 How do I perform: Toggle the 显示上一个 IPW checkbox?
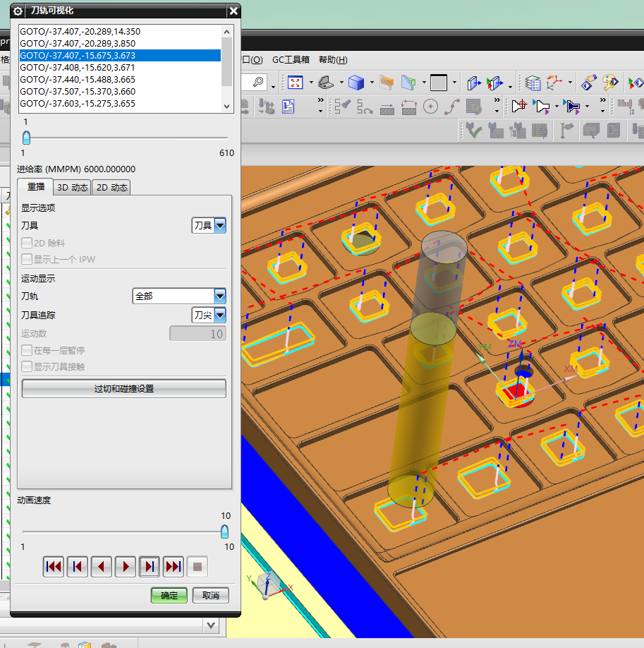tap(27, 259)
